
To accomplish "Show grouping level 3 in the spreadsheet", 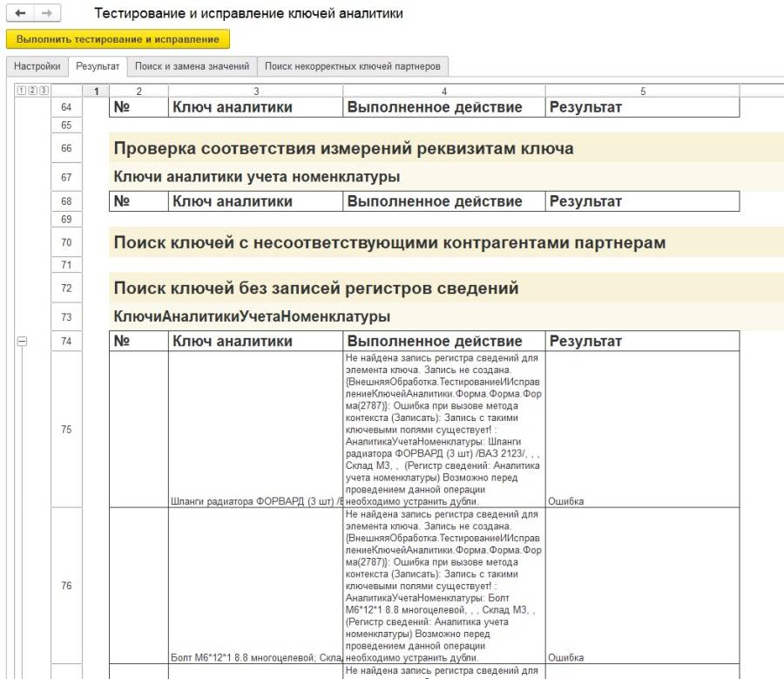I will [x=44, y=91].
